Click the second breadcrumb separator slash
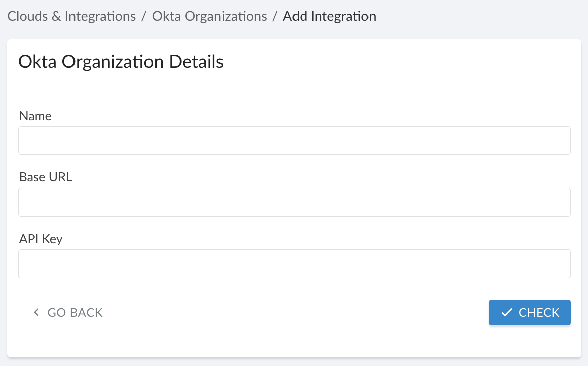Viewport: 588px width, 366px height. pyautogui.click(x=275, y=16)
